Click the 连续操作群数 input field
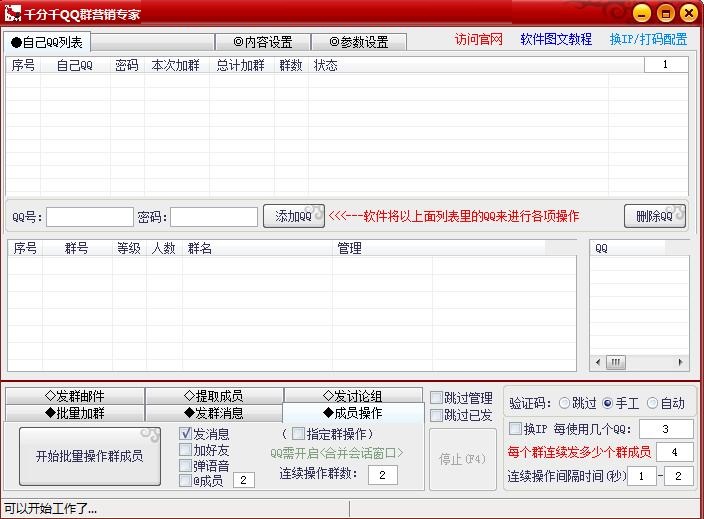This screenshot has height=519, width=704. pyautogui.click(x=383, y=475)
